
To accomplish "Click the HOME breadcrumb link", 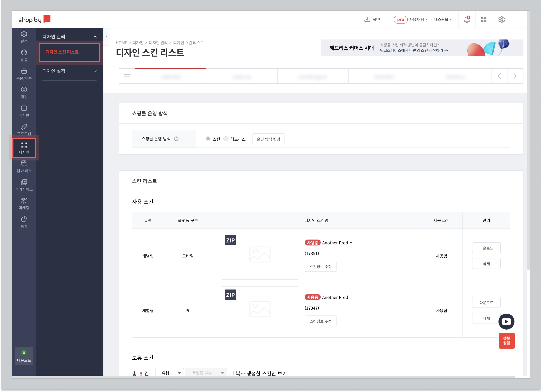I will click(121, 43).
